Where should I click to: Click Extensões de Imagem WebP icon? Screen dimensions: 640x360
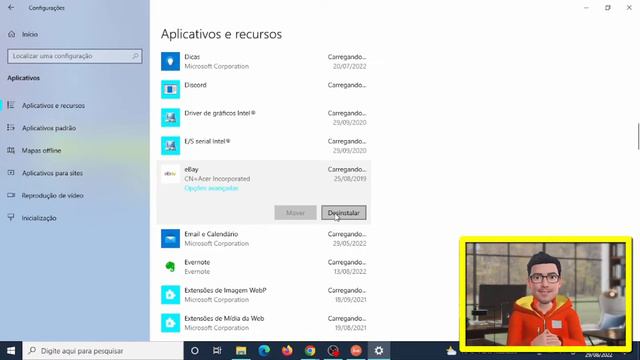coord(170,295)
